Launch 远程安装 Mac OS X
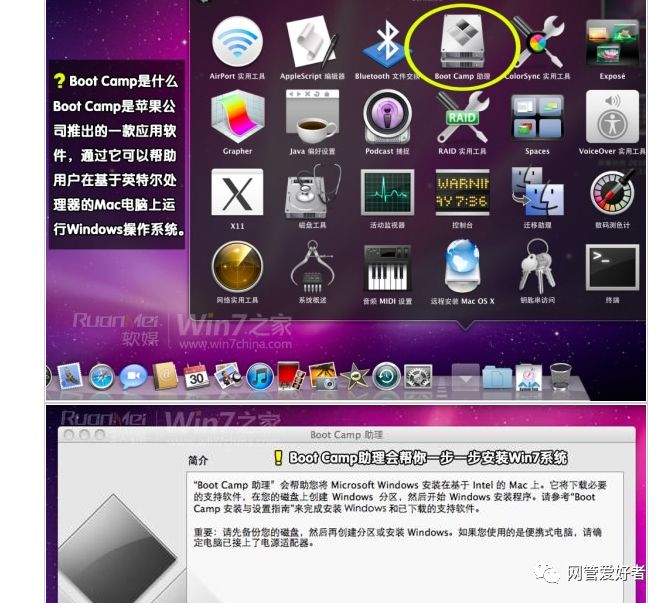The image size is (668, 603). (462, 266)
